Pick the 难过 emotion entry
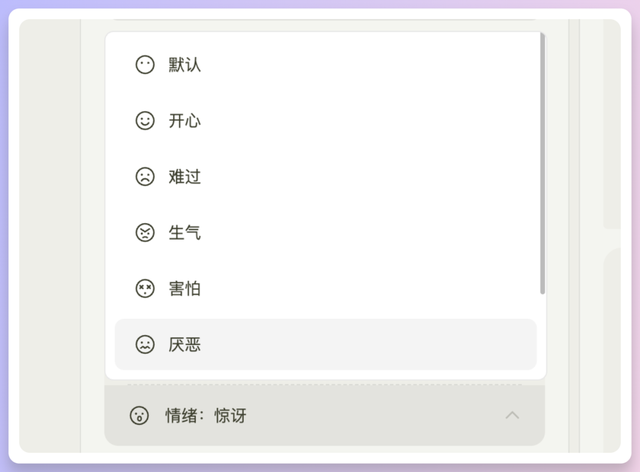 pyautogui.click(x=185, y=177)
